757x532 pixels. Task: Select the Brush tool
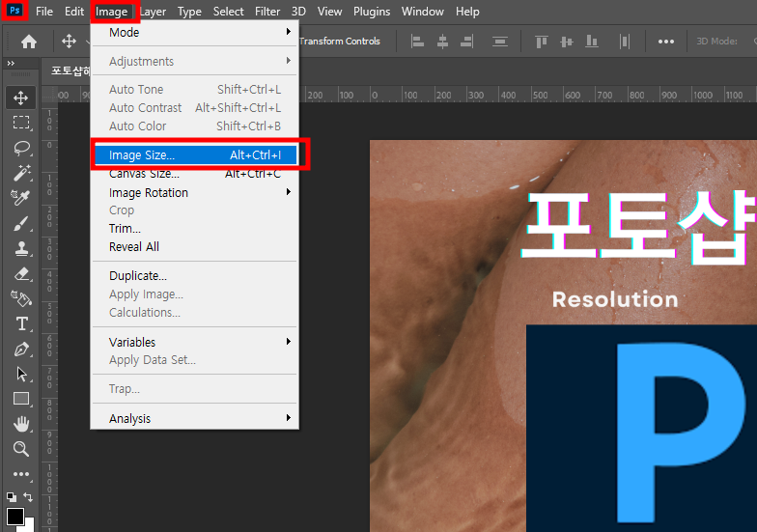[x=21, y=224]
